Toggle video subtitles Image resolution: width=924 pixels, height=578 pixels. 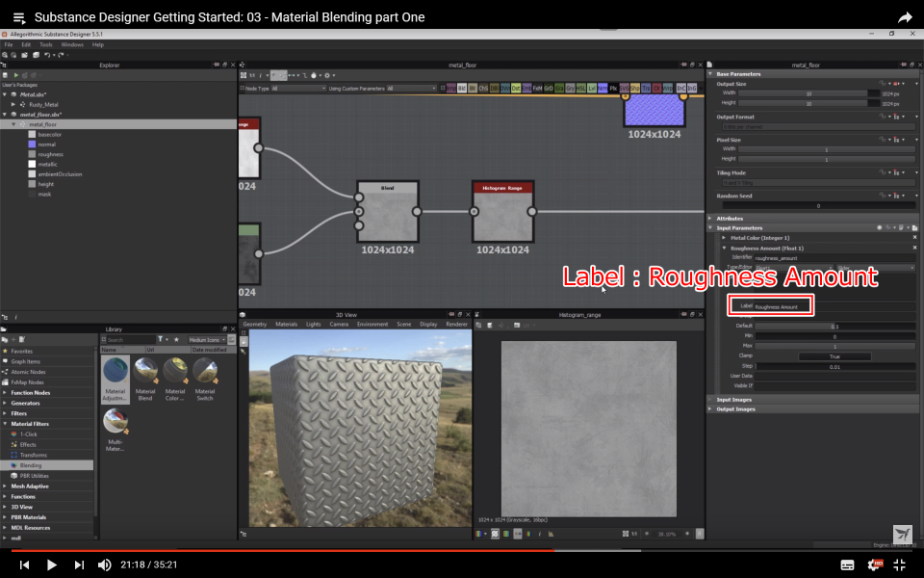point(847,565)
